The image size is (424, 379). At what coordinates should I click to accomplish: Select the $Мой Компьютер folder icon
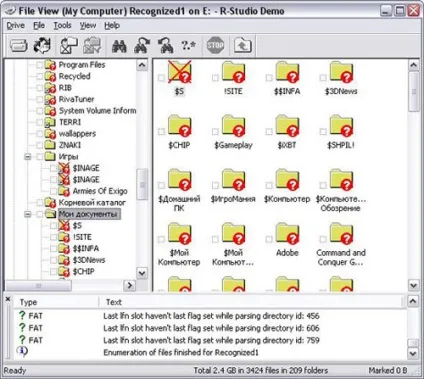pyautogui.click(x=180, y=234)
